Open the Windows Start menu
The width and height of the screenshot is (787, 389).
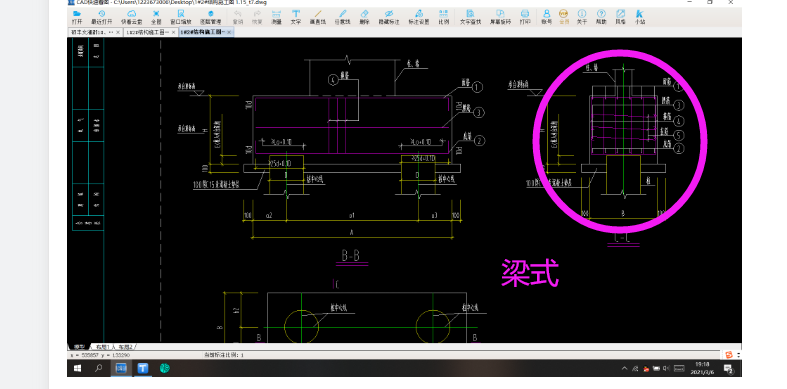click(x=78, y=368)
